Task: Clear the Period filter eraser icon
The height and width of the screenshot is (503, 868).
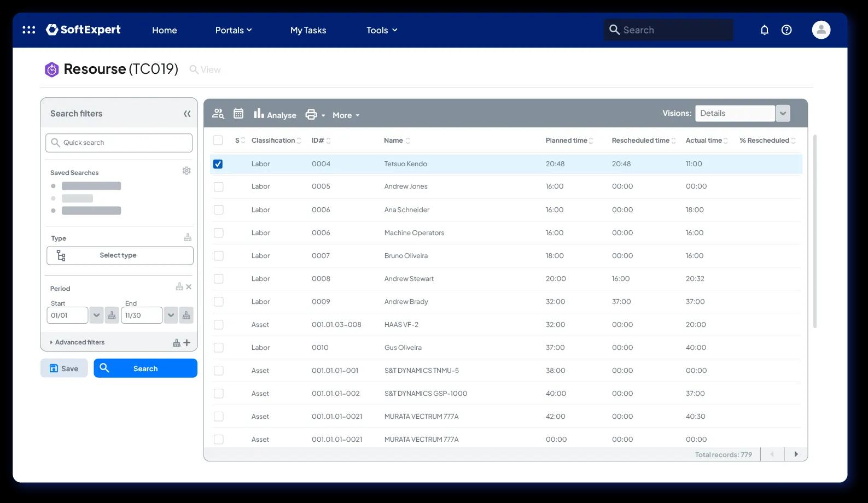Action: tap(179, 287)
